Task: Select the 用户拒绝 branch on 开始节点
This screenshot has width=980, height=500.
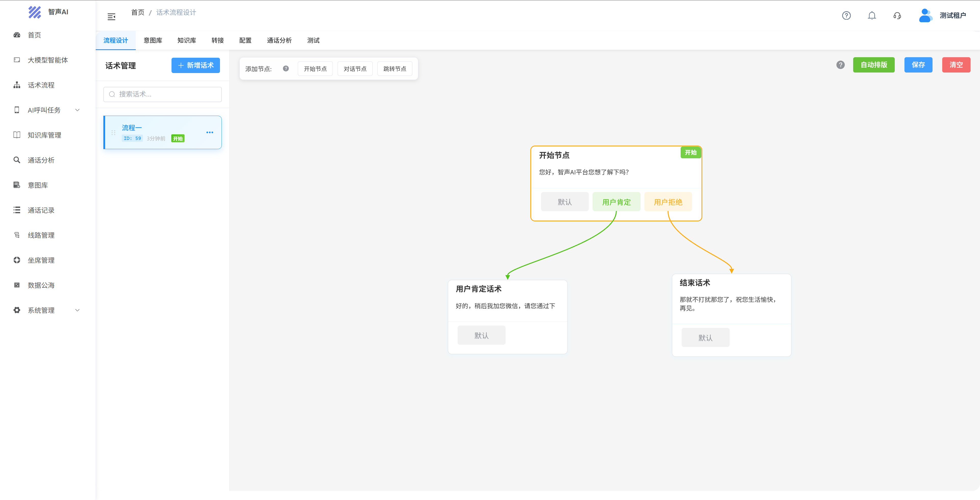Action: point(668,202)
